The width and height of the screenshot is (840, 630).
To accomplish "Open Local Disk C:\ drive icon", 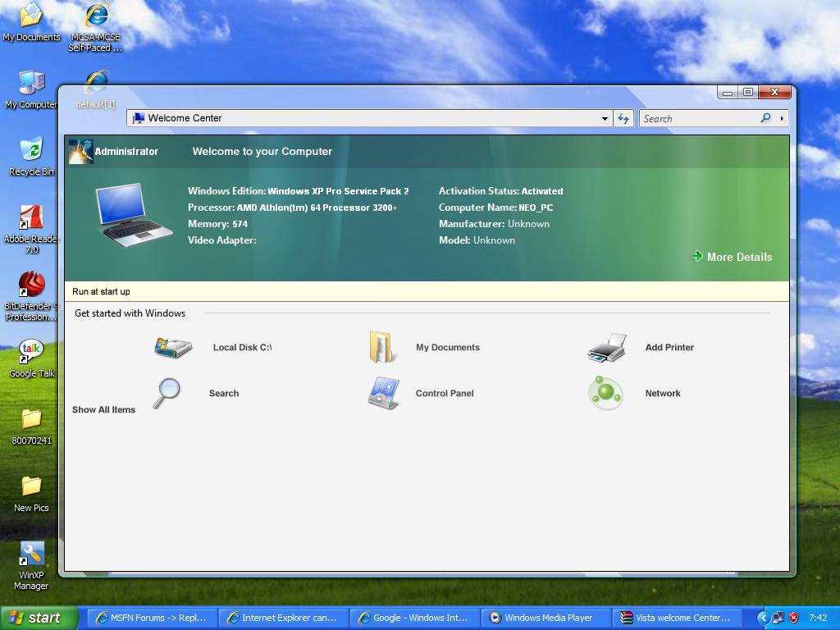I will pyautogui.click(x=173, y=347).
